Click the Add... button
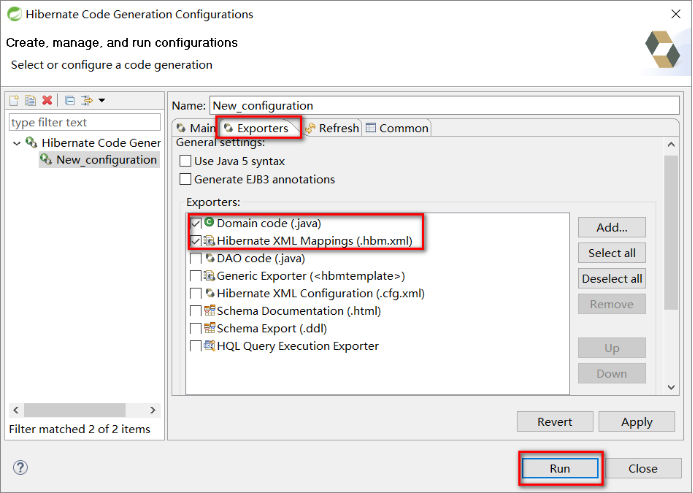The height and width of the screenshot is (493, 693). click(612, 227)
